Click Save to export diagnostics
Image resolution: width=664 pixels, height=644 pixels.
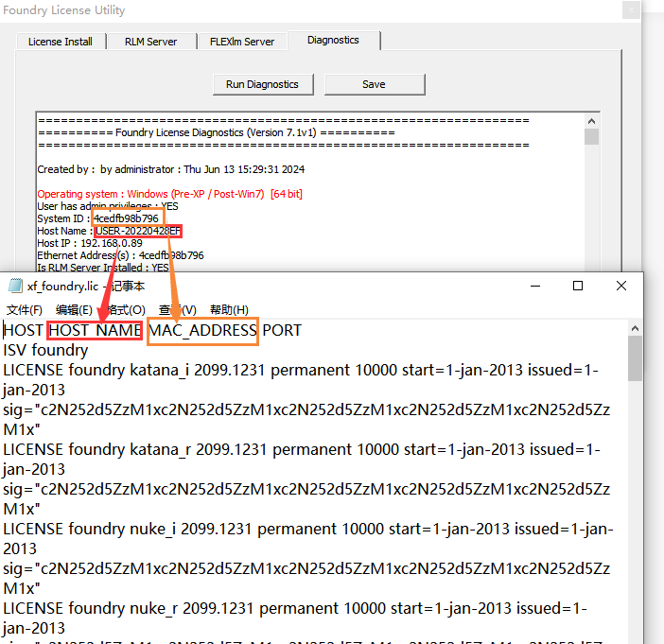click(x=374, y=84)
